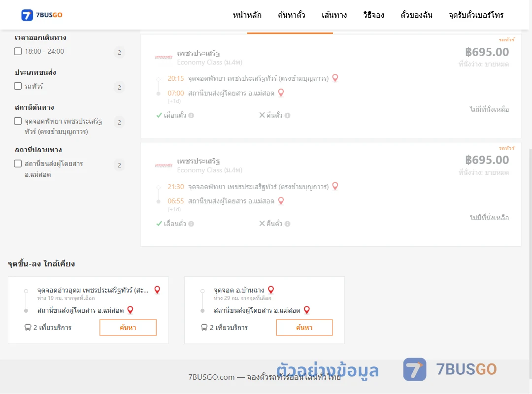Click info icon beside คืนตั๋ว in second trip

point(287,224)
